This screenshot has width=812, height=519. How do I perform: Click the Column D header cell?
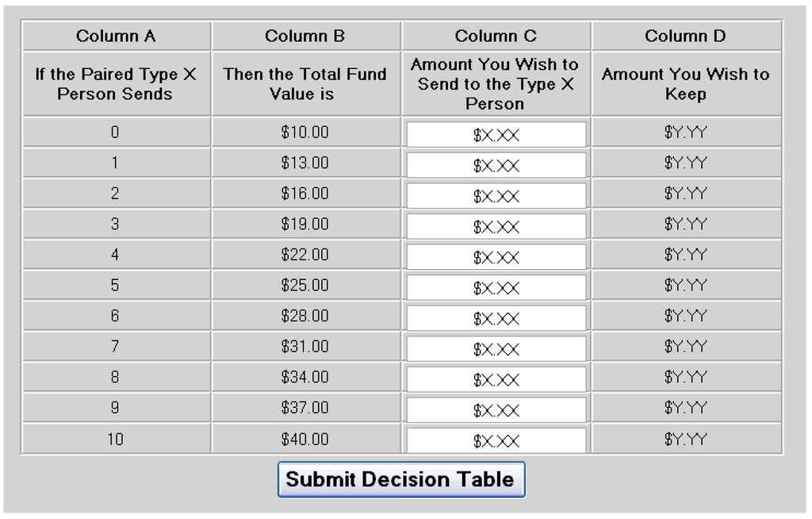[x=686, y=36]
